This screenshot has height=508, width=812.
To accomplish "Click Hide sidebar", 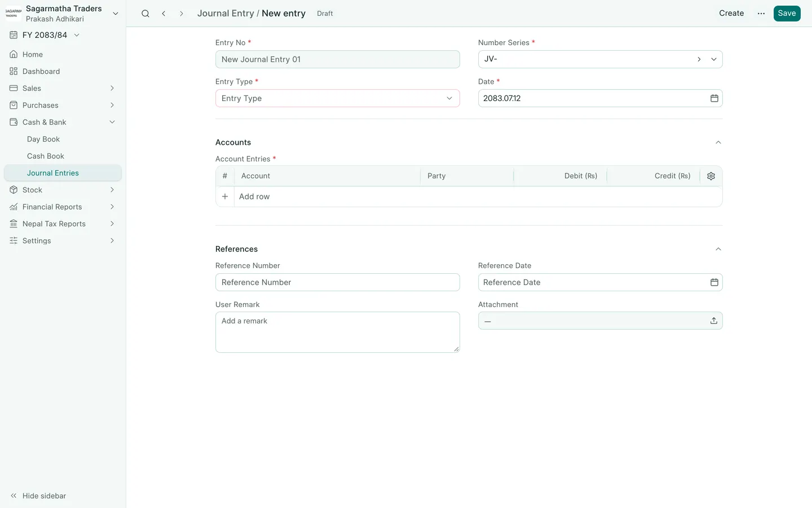I will coord(38,496).
